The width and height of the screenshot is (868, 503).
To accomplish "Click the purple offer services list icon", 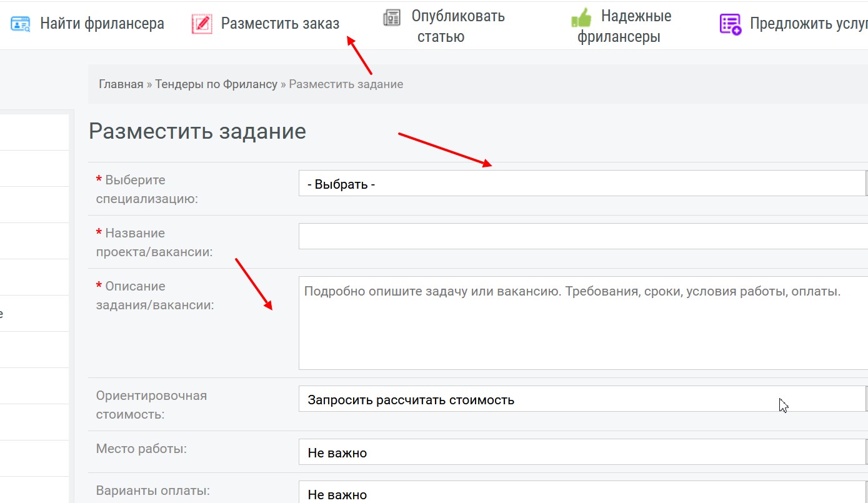I will (x=731, y=24).
